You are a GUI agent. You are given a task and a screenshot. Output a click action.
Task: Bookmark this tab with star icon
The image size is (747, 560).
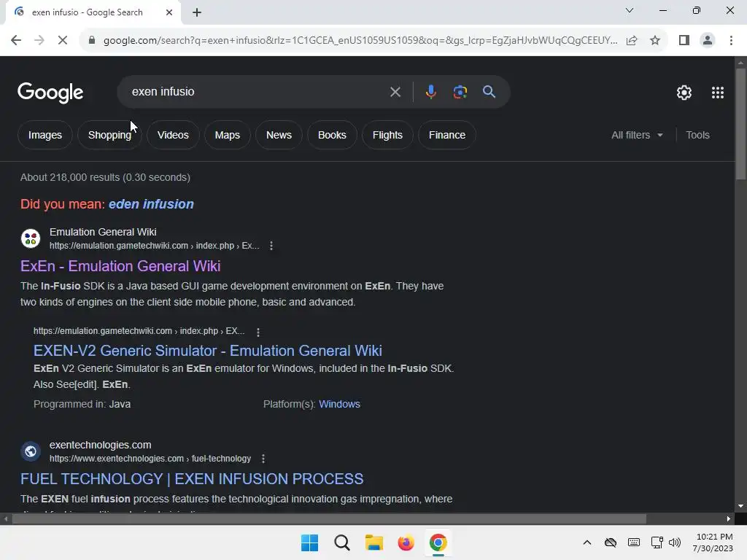tap(655, 41)
